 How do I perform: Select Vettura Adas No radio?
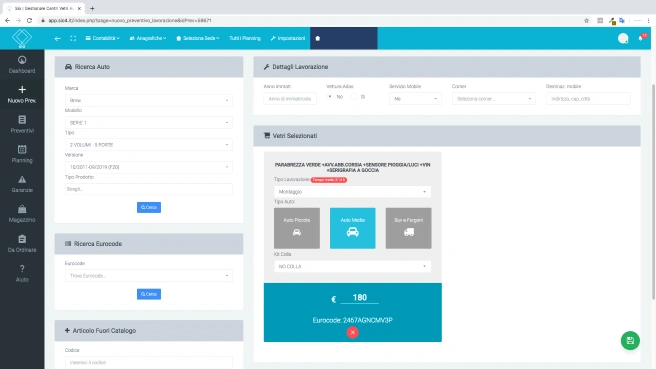point(330,97)
